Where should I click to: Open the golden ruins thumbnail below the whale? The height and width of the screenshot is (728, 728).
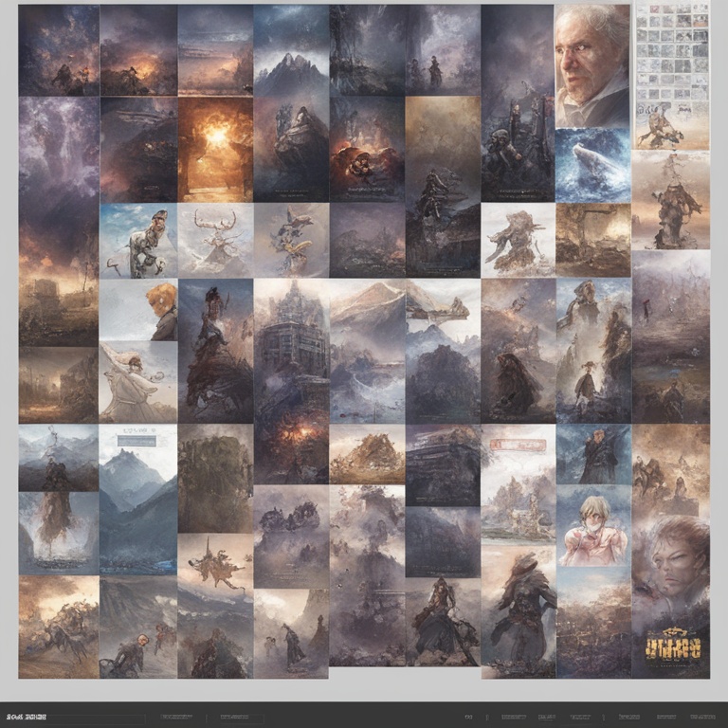(x=592, y=240)
